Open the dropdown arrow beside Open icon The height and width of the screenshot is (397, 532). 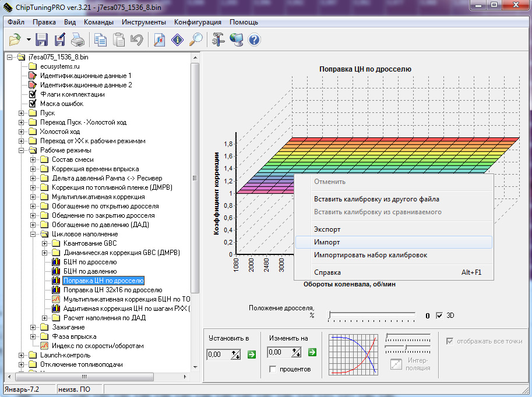pos(28,40)
